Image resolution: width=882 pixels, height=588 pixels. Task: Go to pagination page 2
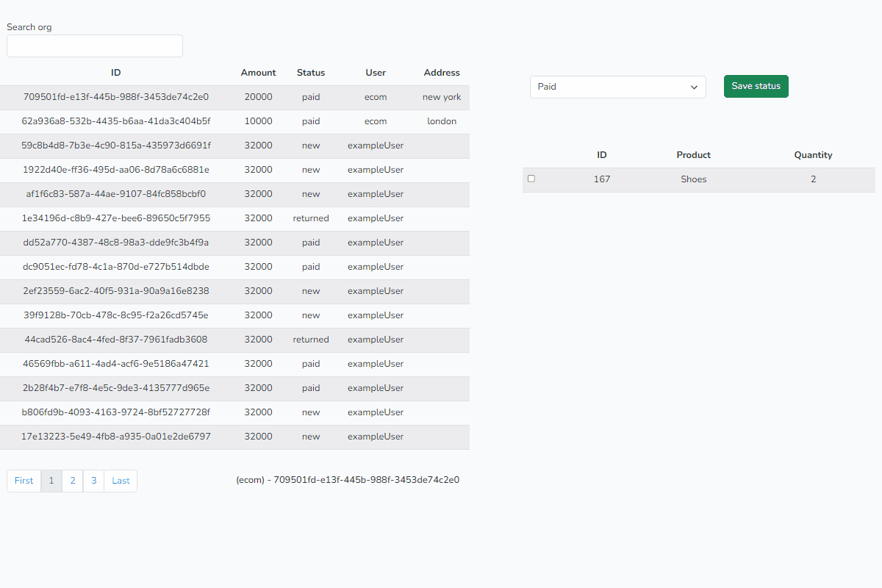pyautogui.click(x=72, y=481)
